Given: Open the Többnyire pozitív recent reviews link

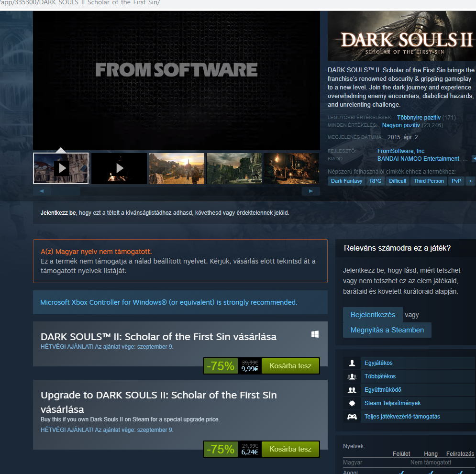Looking at the screenshot, I should click(419, 118).
